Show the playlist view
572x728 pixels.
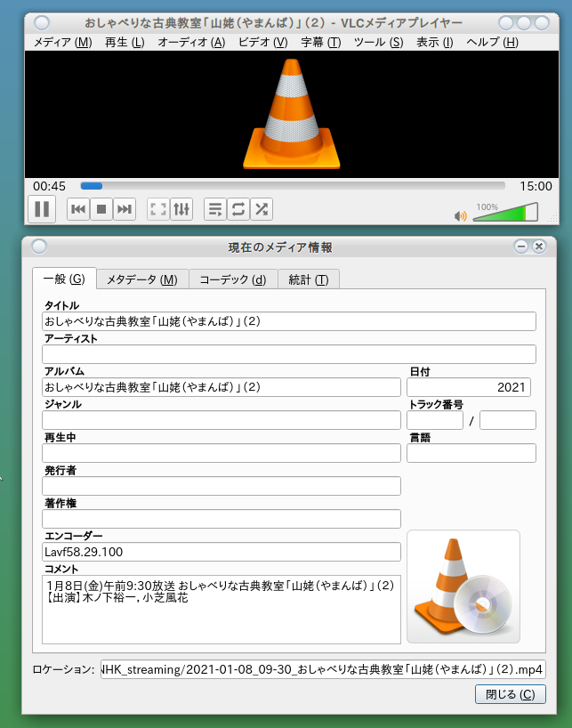[x=215, y=209]
